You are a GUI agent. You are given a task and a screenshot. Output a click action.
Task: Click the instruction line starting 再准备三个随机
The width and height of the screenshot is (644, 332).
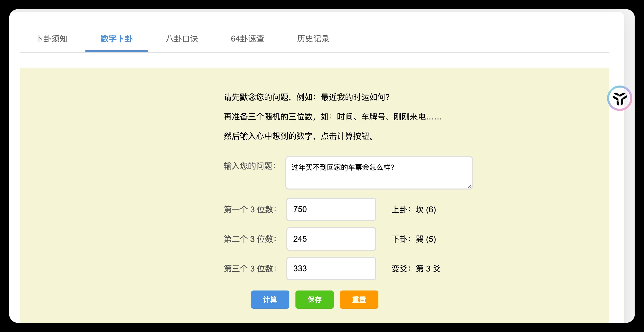coord(333,117)
